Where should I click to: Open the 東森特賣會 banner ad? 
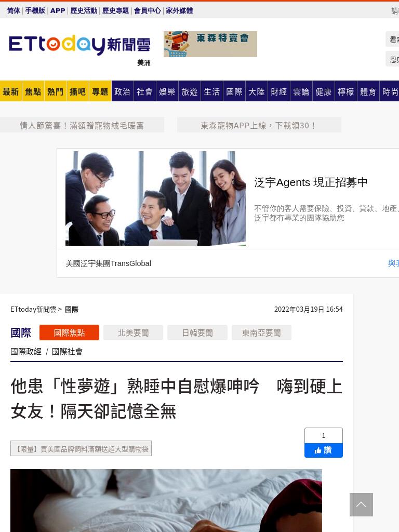tap(210, 44)
